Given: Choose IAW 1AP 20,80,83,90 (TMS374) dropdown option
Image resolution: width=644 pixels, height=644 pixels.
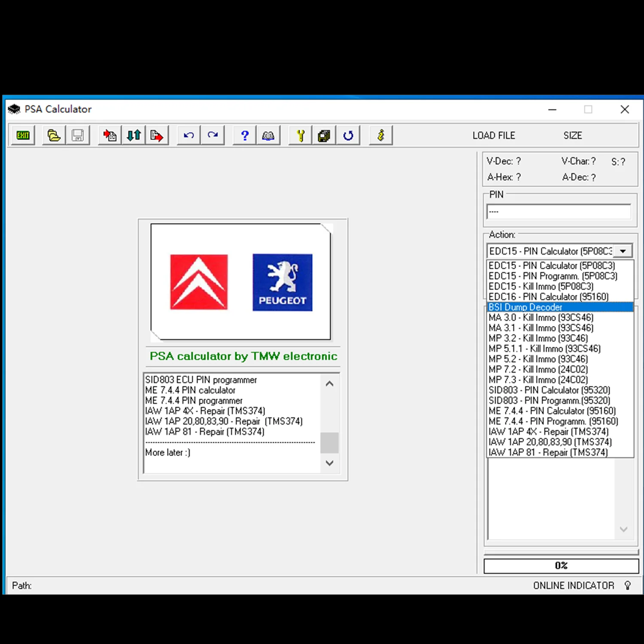Looking at the screenshot, I should click(560, 442).
